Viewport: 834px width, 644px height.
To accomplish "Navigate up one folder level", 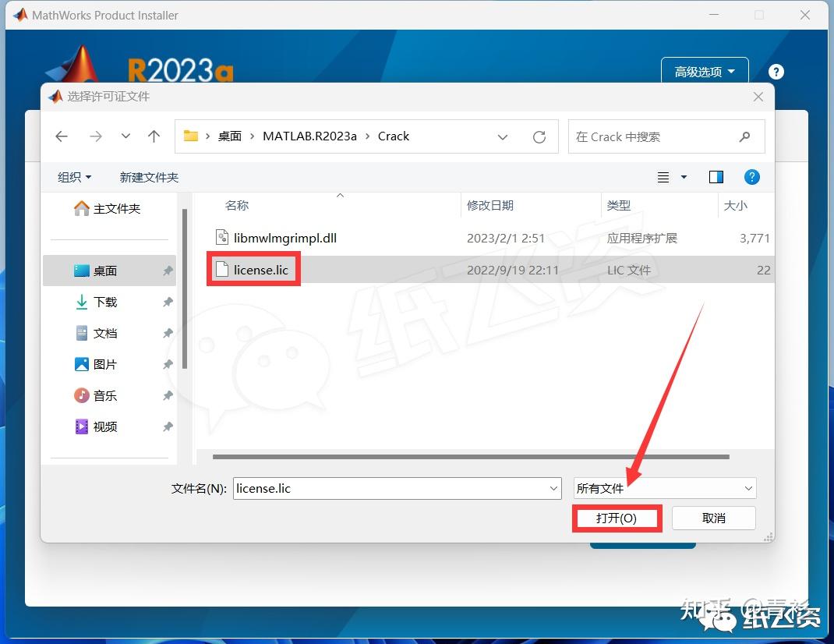I will coord(154,136).
